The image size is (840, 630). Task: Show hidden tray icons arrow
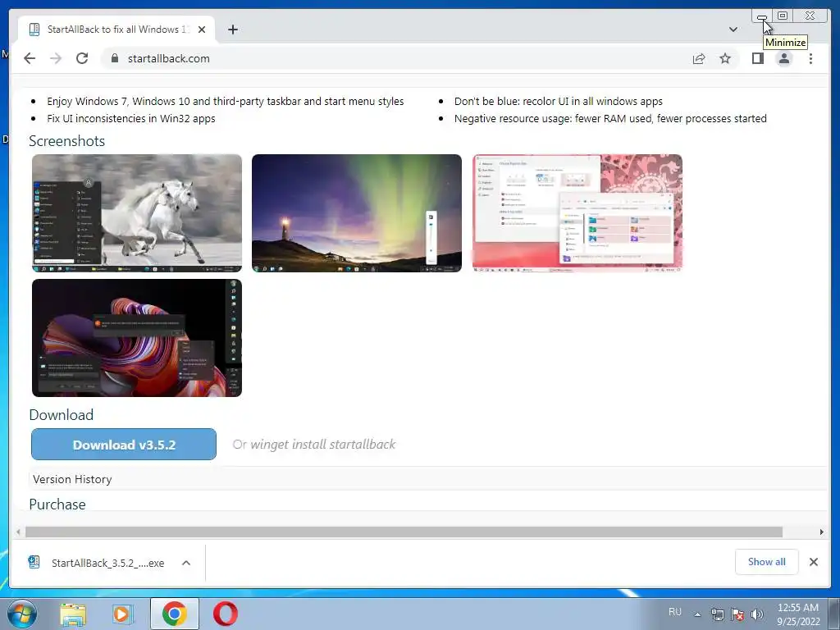click(697, 614)
